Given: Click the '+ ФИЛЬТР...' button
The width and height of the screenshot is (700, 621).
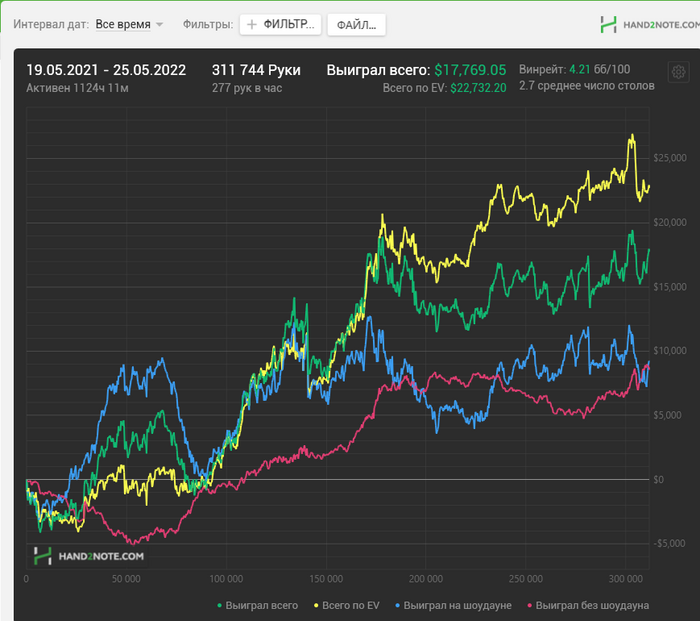Looking at the screenshot, I should point(280,24).
